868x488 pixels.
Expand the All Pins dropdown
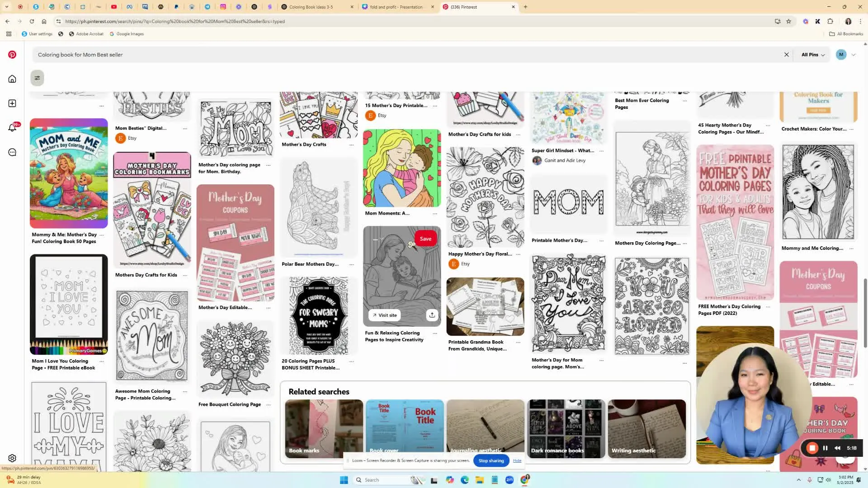pos(813,55)
